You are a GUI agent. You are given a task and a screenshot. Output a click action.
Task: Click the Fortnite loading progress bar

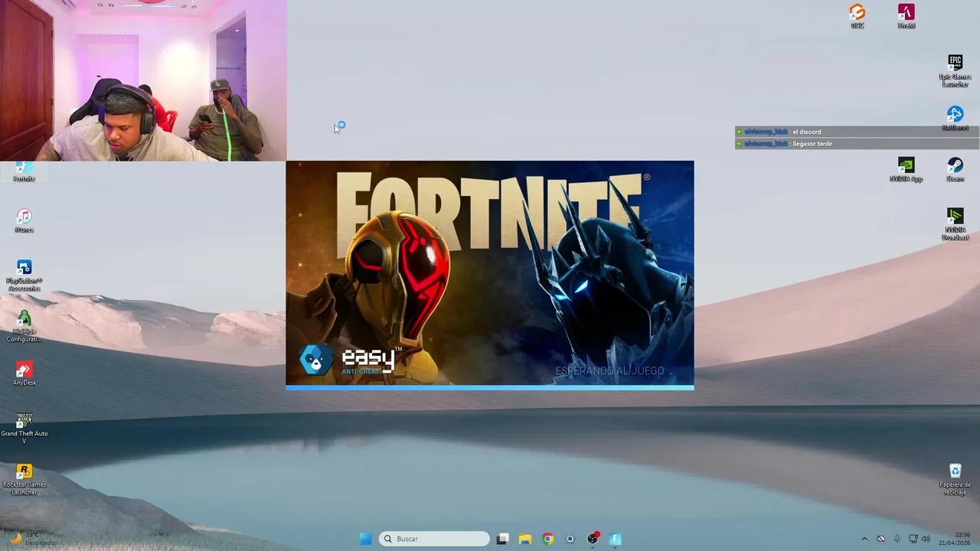pyautogui.click(x=490, y=387)
